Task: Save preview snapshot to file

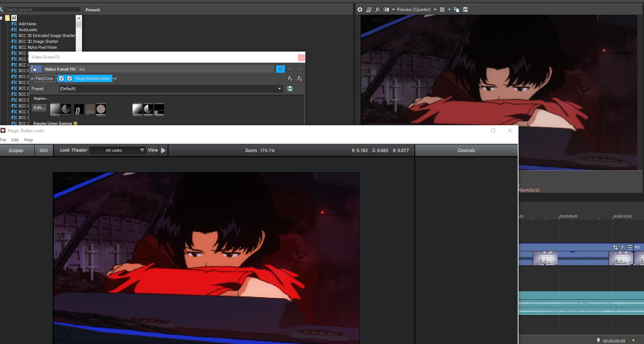Action: [x=465, y=10]
